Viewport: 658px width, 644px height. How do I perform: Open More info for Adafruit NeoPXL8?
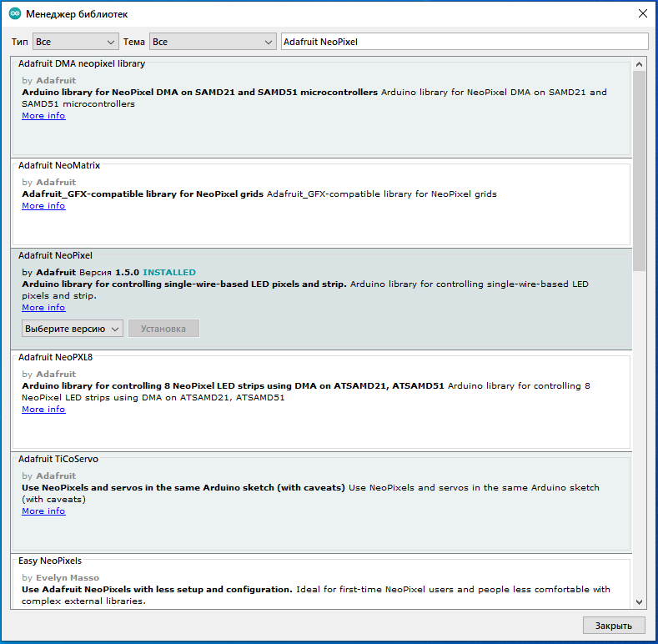(43, 410)
